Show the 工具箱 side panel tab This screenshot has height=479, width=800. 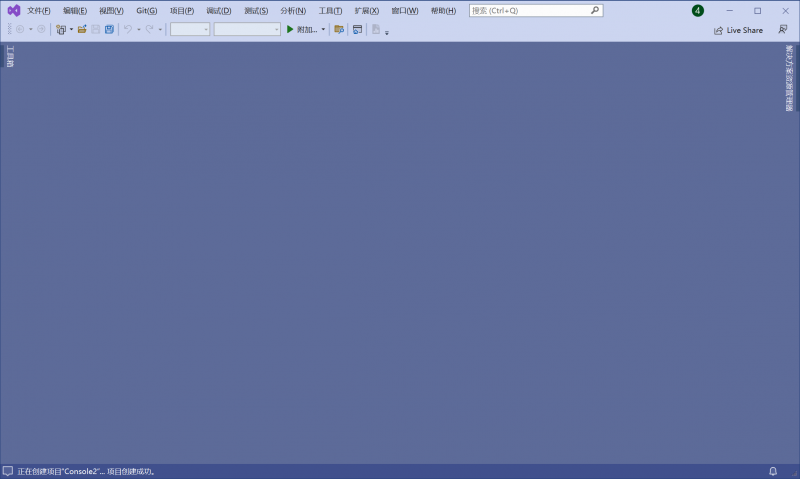pos(10,56)
